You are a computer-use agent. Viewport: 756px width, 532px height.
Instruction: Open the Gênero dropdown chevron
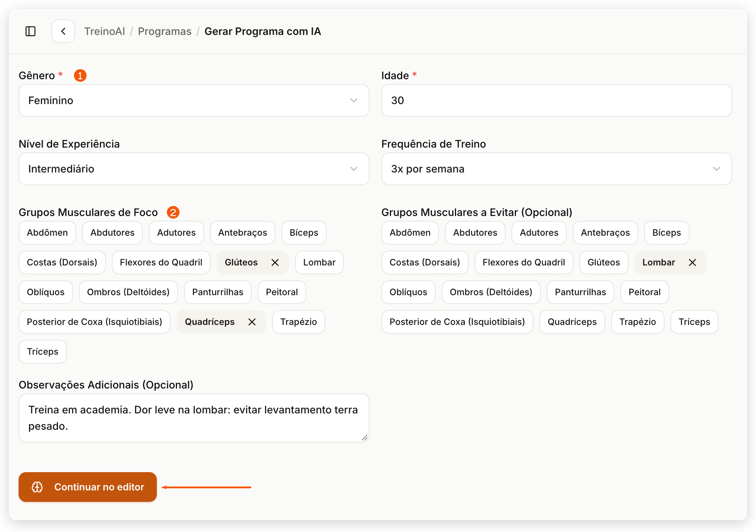click(354, 100)
